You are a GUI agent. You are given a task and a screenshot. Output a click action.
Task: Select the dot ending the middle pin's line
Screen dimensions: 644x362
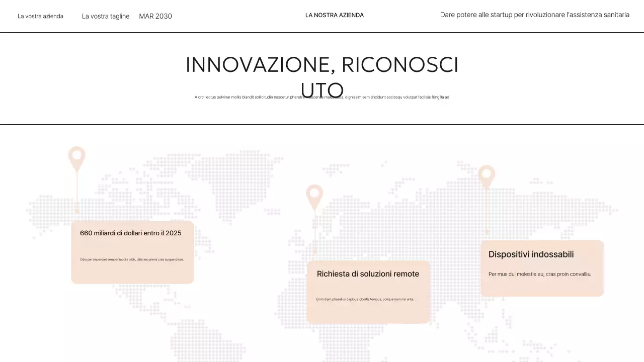pyautogui.click(x=315, y=251)
